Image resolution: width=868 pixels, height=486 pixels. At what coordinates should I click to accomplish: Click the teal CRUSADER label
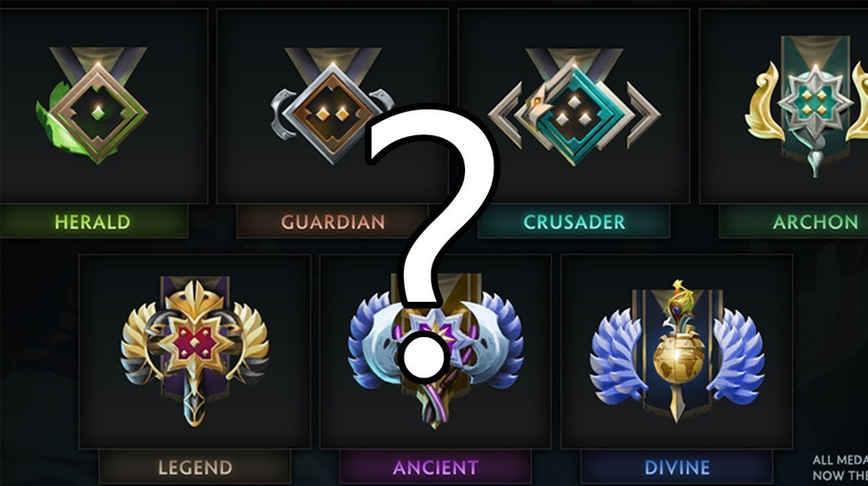574,222
